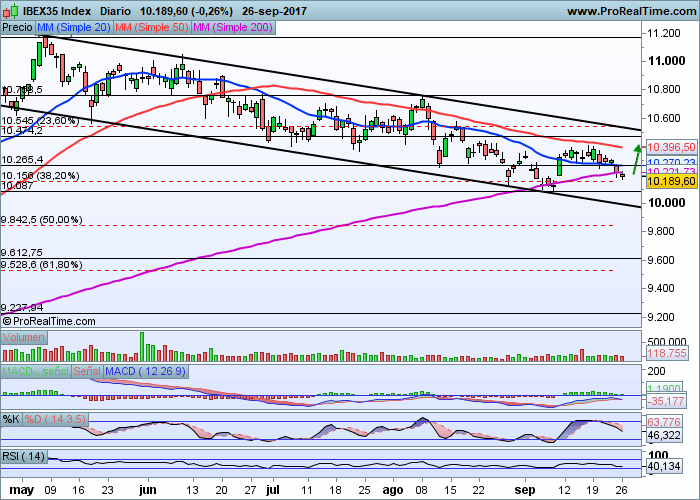Click the 500.000 volume axis label
Screen dimensions: 700x500
click(x=667, y=342)
